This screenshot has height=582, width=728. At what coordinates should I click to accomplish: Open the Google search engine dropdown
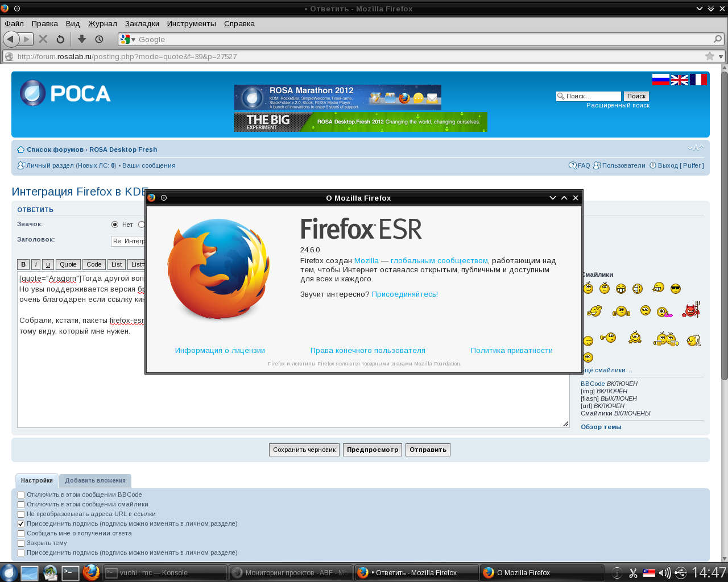[x=129, y=39]
